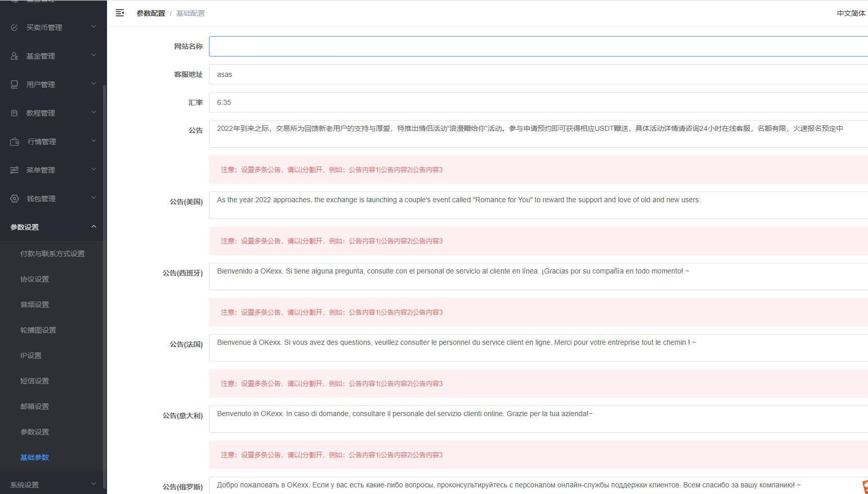The height and width of the screenshot is (494, 868).
Task: Click the 买卖币管理 sidebar icon
Action: pyautogui.click(x=14, y=28)
